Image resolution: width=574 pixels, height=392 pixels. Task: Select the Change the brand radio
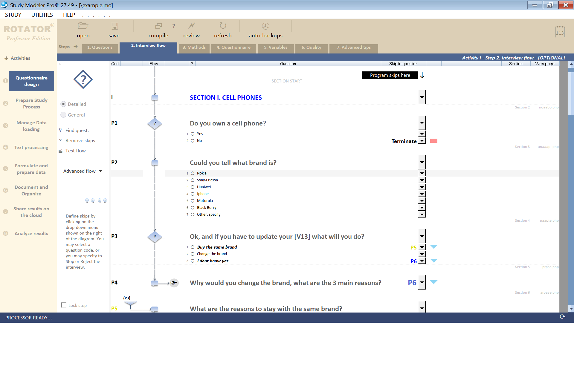point(193,254)
